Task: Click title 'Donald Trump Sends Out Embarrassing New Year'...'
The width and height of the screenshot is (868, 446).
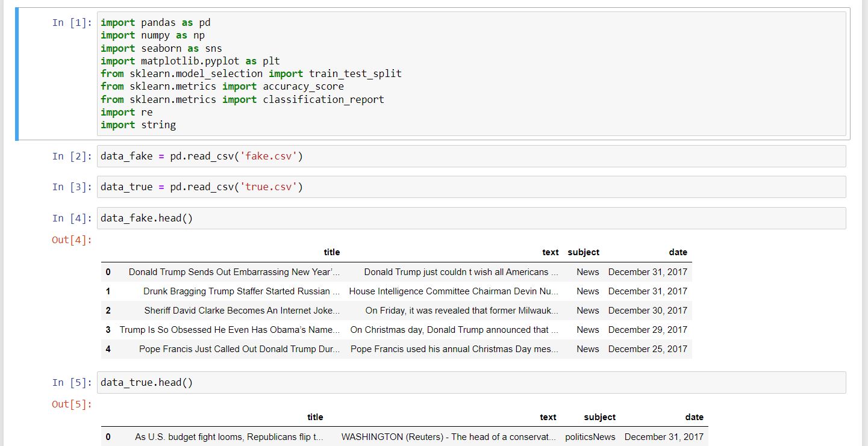Action: pyautogui.click(x=234, y=272)
